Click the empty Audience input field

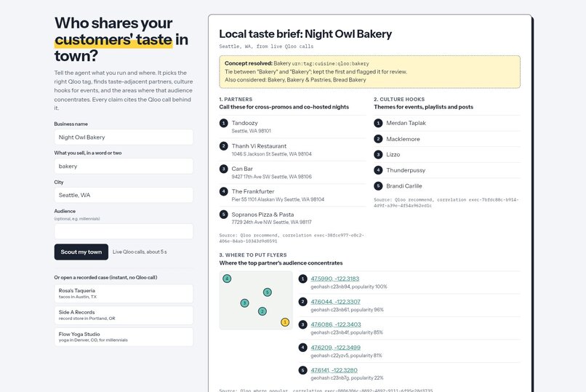point(124,231)
